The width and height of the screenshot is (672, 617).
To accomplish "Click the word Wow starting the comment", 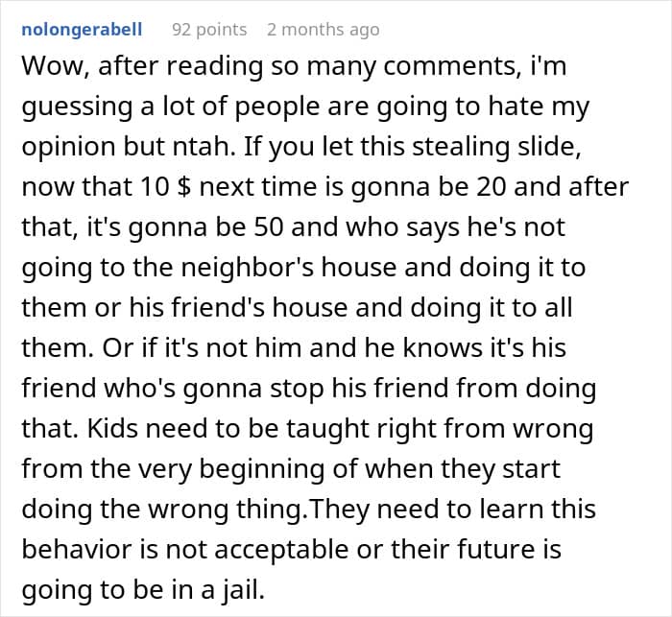I will [50, 66].
